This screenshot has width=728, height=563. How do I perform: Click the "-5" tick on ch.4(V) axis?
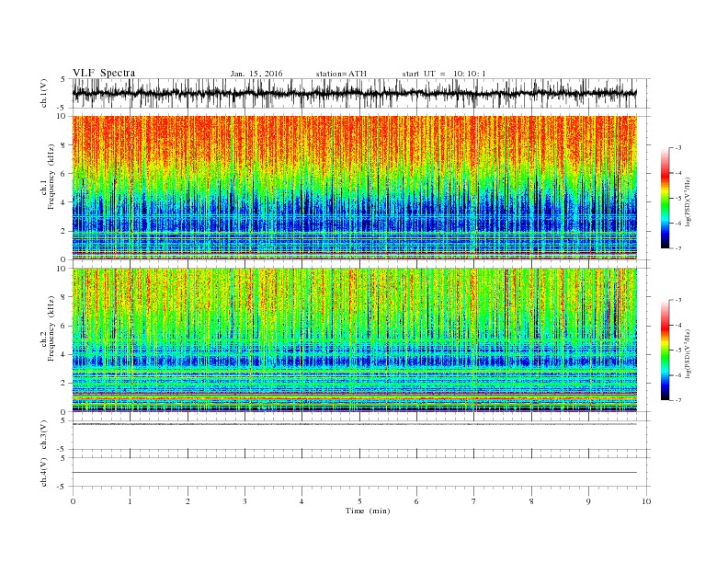63,487
